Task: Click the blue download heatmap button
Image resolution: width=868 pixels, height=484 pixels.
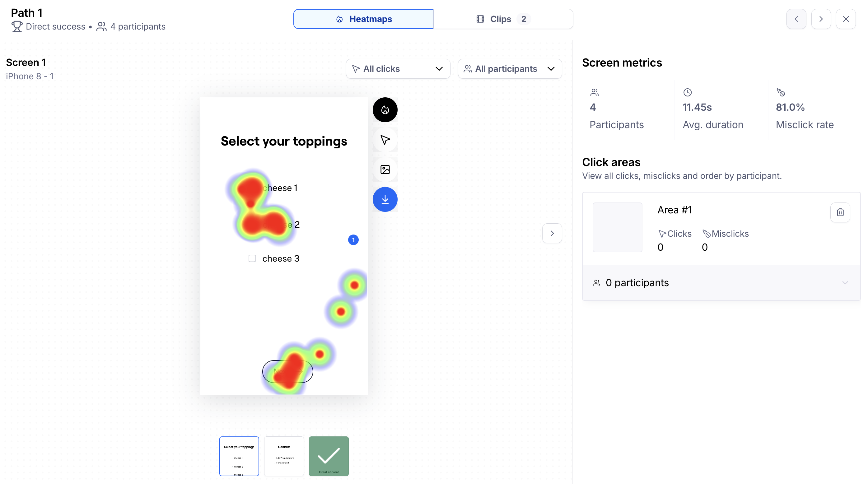Action: click(385, 199)
